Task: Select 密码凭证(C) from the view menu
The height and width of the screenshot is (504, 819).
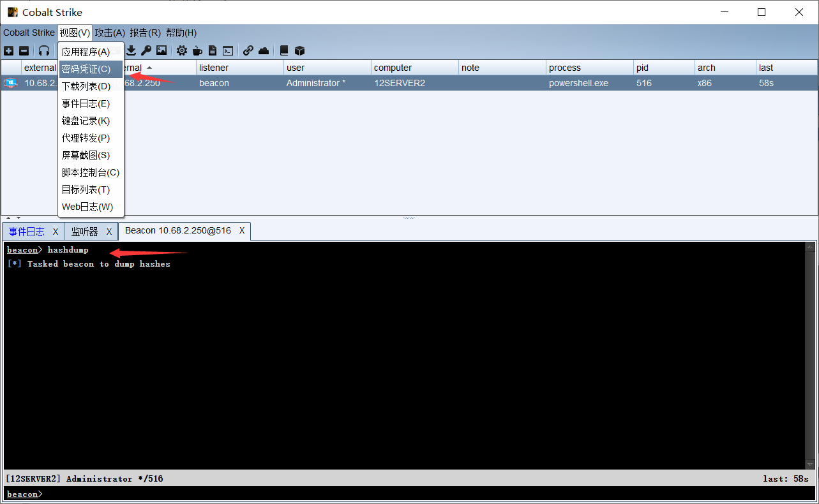Action: tap(91, 69)
